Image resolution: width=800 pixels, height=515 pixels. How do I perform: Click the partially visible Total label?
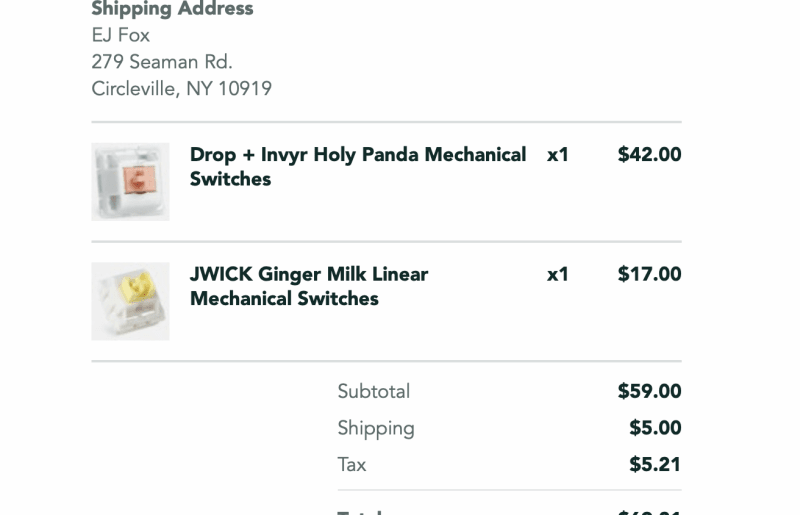click(x=360, y=511)
